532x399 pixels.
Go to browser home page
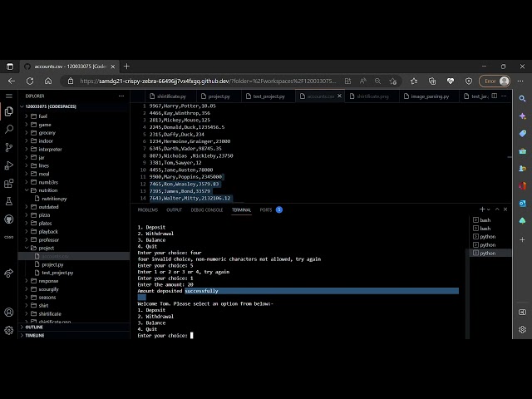pos(48,81)
